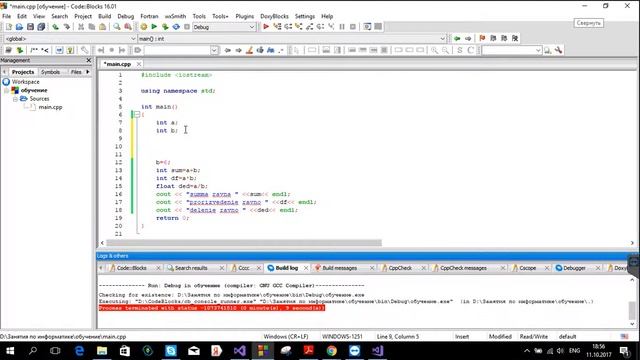
Task: Open the Debugging windows icon
Action: [x=367, y=27]
